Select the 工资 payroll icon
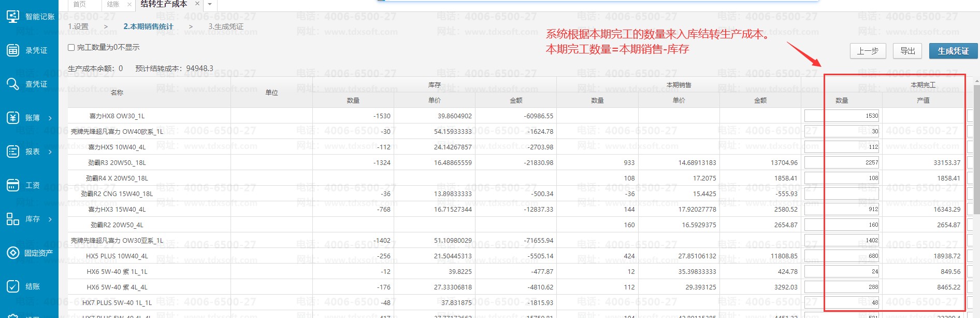Image resolution: width=980 pixels, height=318 pixels. pyautogui.click(x=13, y=185)
